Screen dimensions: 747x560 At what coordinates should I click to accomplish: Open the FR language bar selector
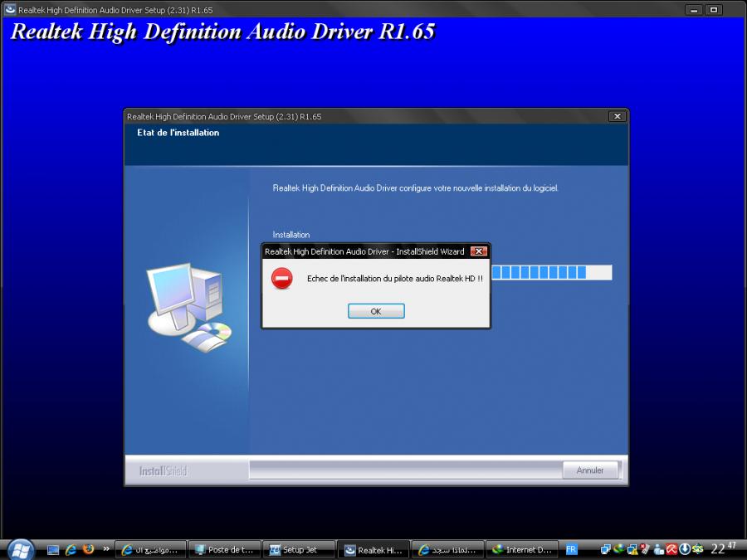[x=572, y=549]
